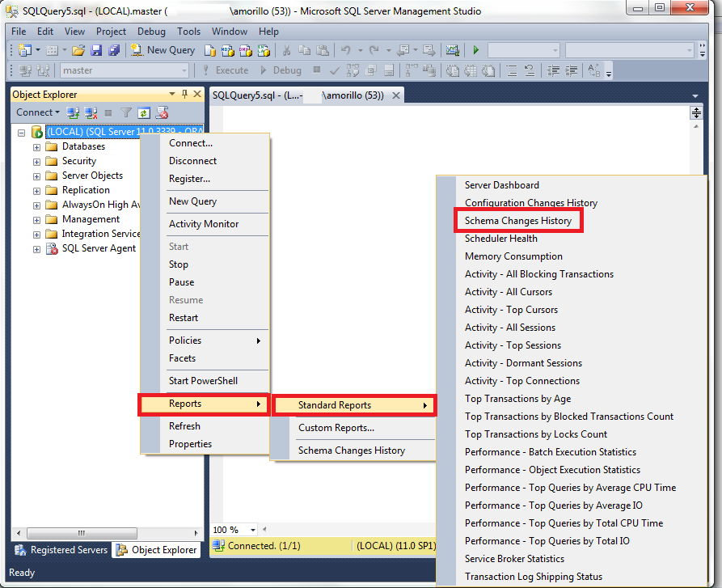Click the Cancel Executing Query stop icon
This screenshot has height=588, width=722.
317,70
